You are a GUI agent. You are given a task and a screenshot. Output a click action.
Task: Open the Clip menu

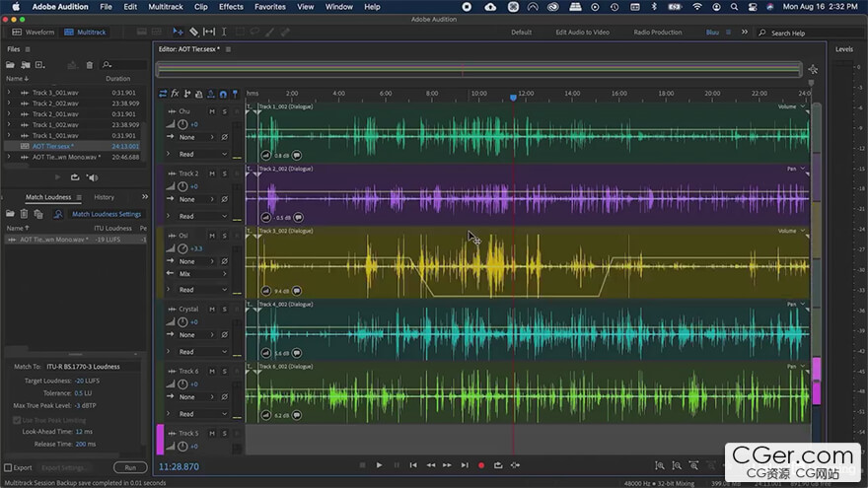pos(201,7)
